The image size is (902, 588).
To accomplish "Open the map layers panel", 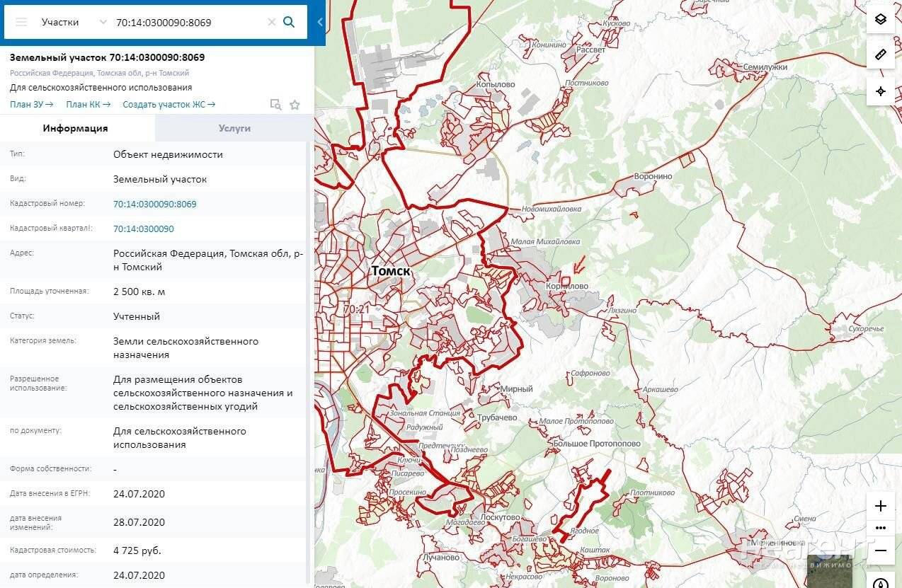I will coord(881,19).
